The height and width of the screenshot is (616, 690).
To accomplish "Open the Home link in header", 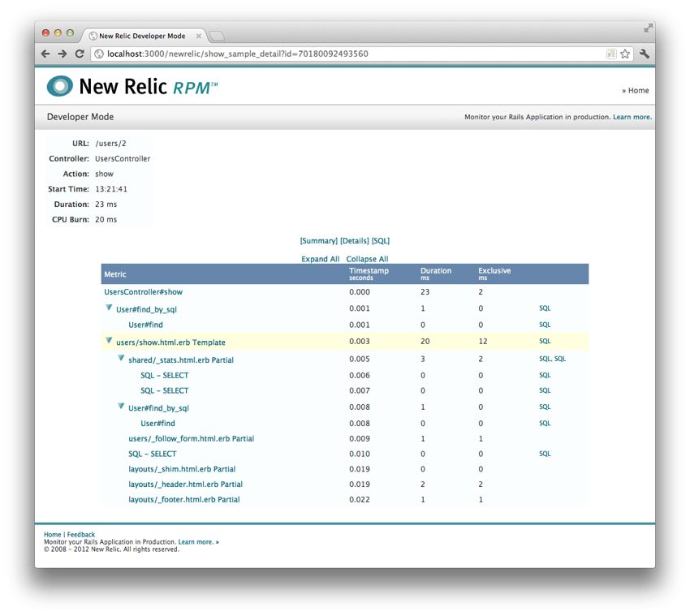I will tap(638, 91).
